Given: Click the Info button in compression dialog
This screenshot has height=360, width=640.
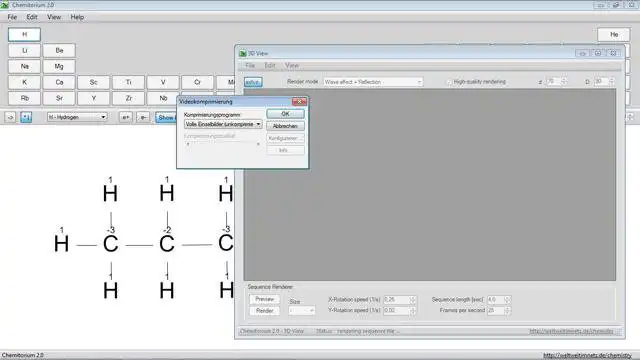Looking at the screenshot, I should [285, 150].
